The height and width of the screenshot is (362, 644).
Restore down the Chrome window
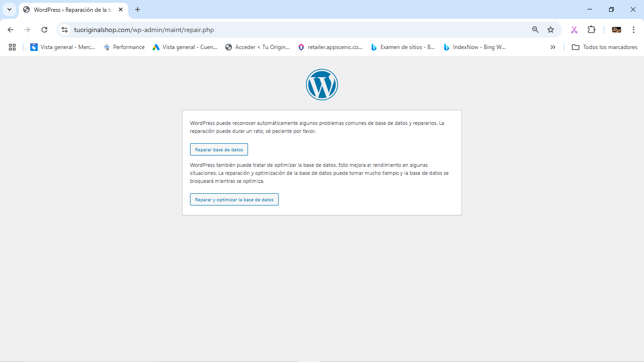click(611, 9)
